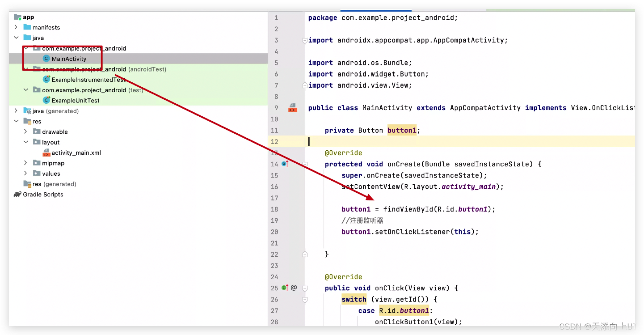Viewport: 644px width, 335px height.
Task: Click the blue java source folder icon
Action: [x=27, y=38]
